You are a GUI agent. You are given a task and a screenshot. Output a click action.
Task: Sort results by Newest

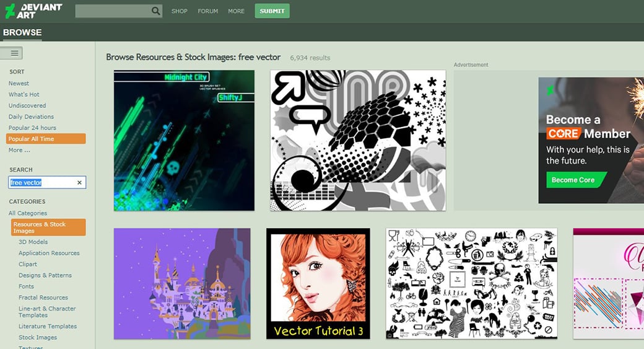[x=19, y=83]
